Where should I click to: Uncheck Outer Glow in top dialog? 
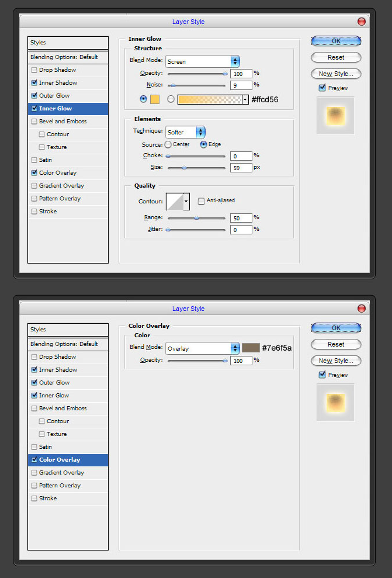coord(34,96)
